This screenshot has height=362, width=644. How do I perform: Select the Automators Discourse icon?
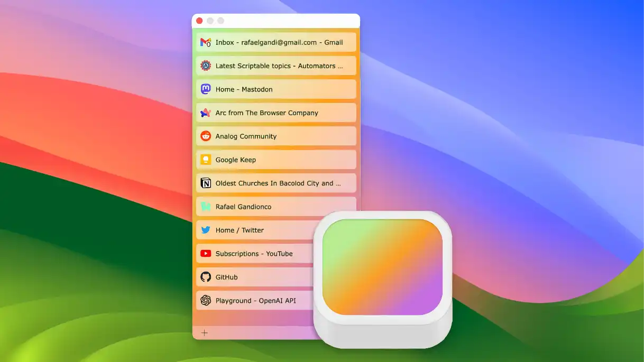206,66
